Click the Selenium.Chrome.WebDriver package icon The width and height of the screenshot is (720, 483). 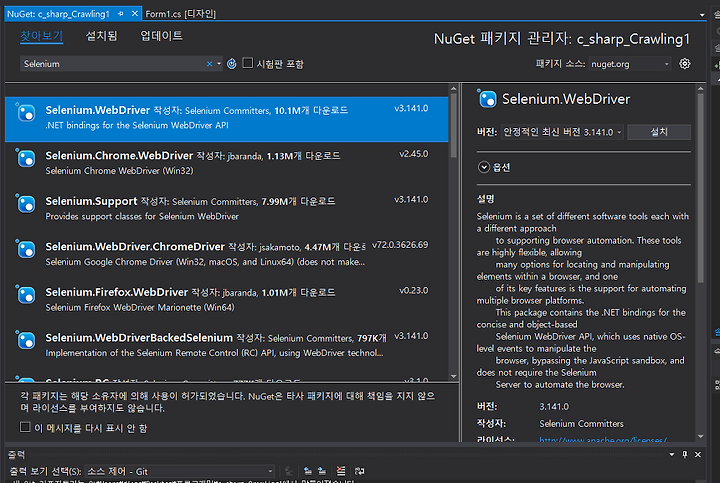pos(26,158)
